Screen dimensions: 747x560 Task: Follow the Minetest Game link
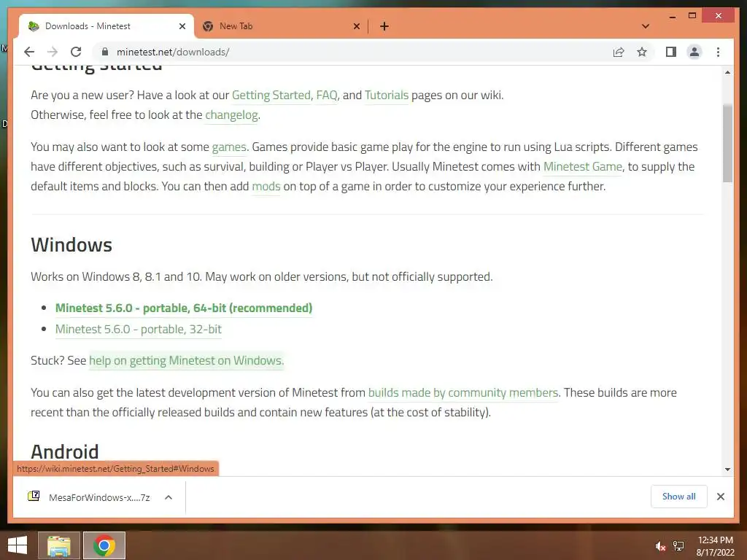coord(583,166)
